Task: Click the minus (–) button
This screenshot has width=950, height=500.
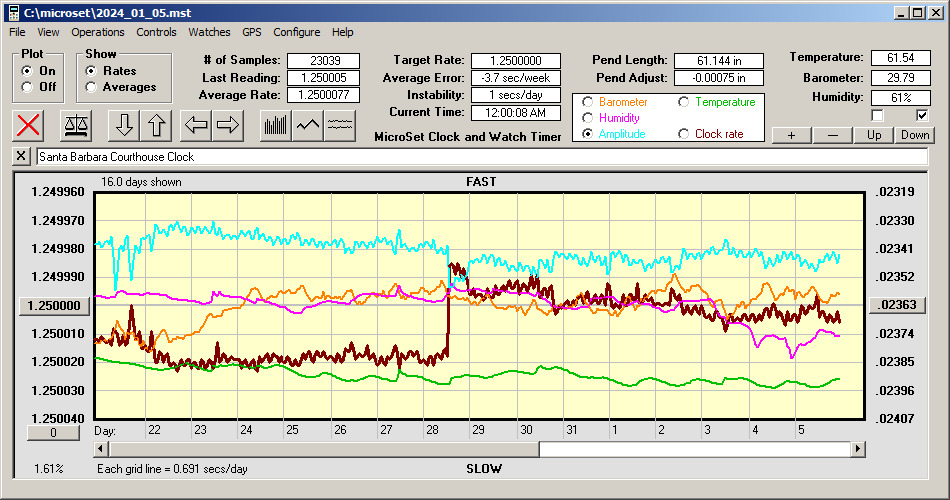Action: [x=832, y=135]
